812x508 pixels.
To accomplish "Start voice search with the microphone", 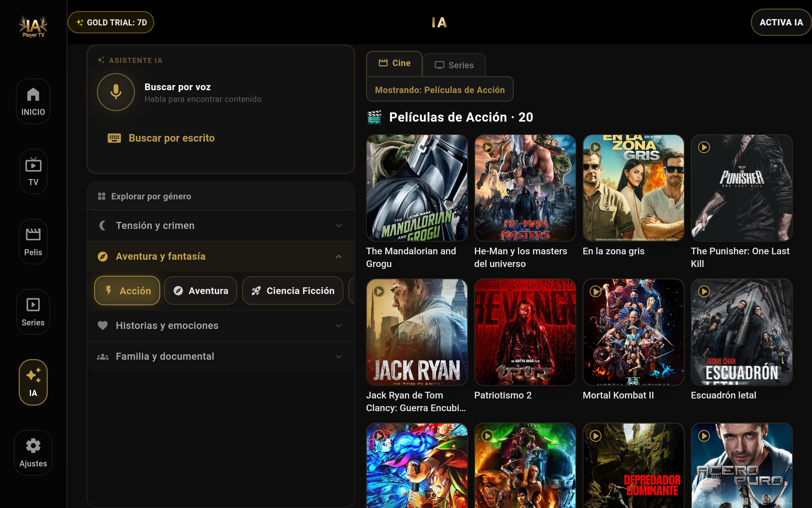I will tap(116, 92).
